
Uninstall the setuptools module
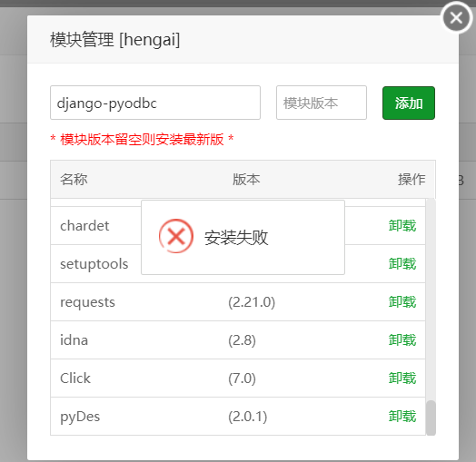(x=402, y=263)
